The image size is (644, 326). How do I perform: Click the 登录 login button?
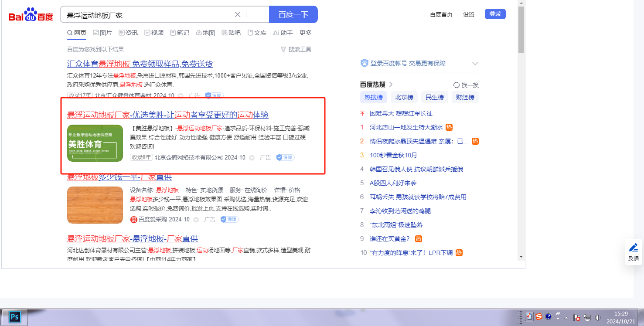[495, 14]
